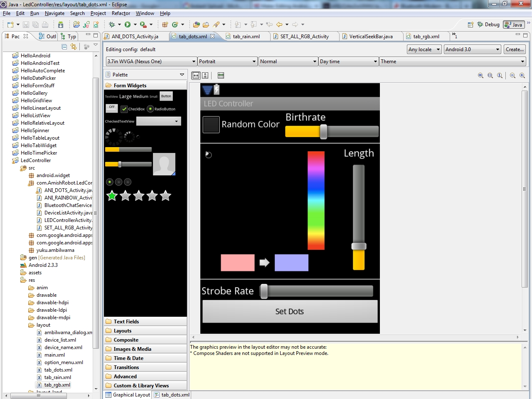Click the green Run button
The height and width of the screenshot is (399, 532).
[128, 25]
